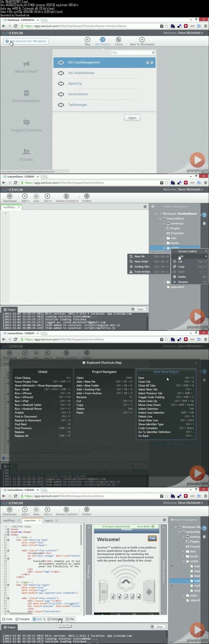
Task: Click Rename in the scripts context menu
Action: [x=190, y=282]
